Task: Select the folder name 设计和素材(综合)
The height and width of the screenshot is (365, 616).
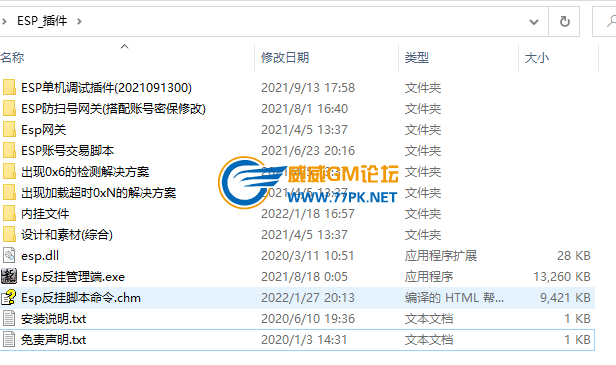Action: point(67,235)
